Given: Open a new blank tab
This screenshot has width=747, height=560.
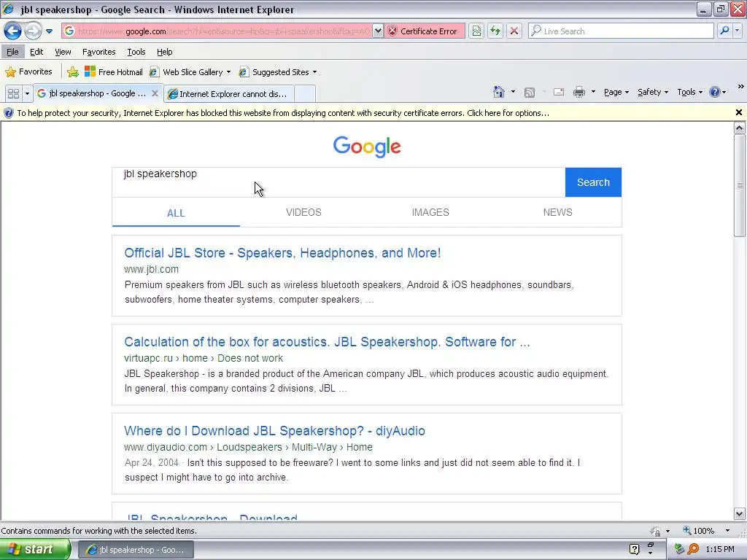Looking at the screenshot, I should pyautogui.click(x=305, y=94).
